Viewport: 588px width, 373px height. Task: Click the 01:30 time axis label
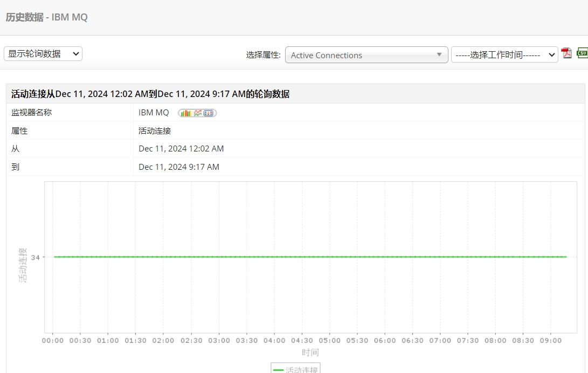pos(135,340)
